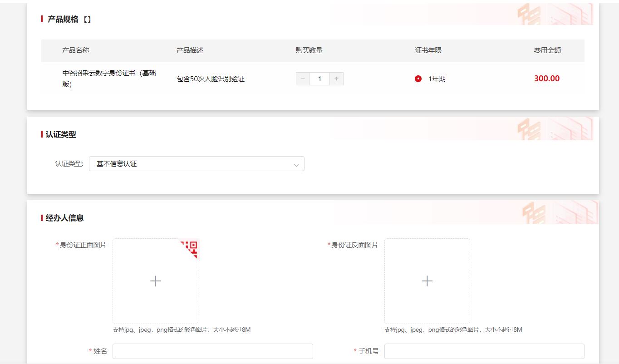Select the 1年期 certificate term radio button
The height and width of the screenshot is (364, 619).
point(418,79)
